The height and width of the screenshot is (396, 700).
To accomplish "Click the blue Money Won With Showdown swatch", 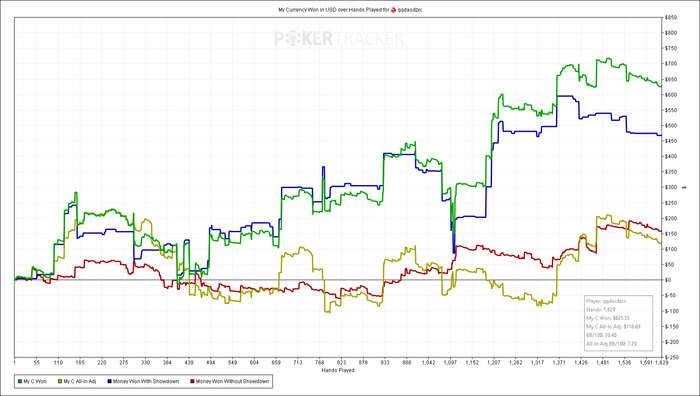I will pos(109,381).
